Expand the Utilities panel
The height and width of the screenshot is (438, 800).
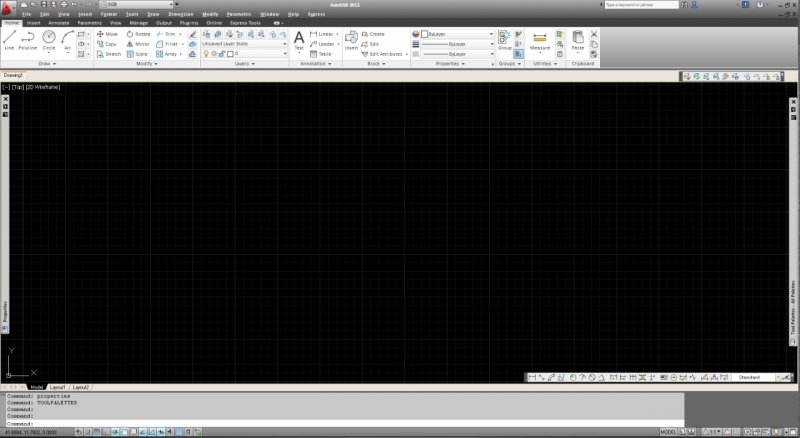(x=545, y=64)
